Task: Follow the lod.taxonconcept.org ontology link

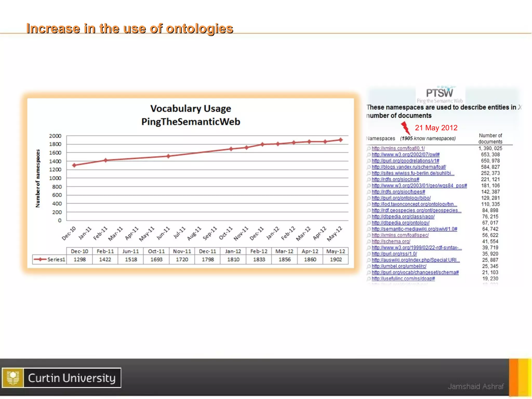Action: pos(414,204)
